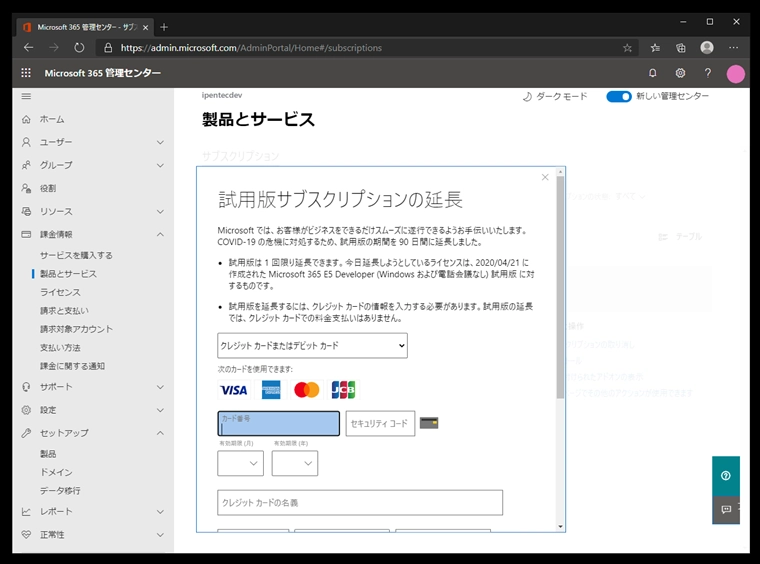Open 請求対象アカウント page
Viewport: 760px width, 564px height.
76,329
